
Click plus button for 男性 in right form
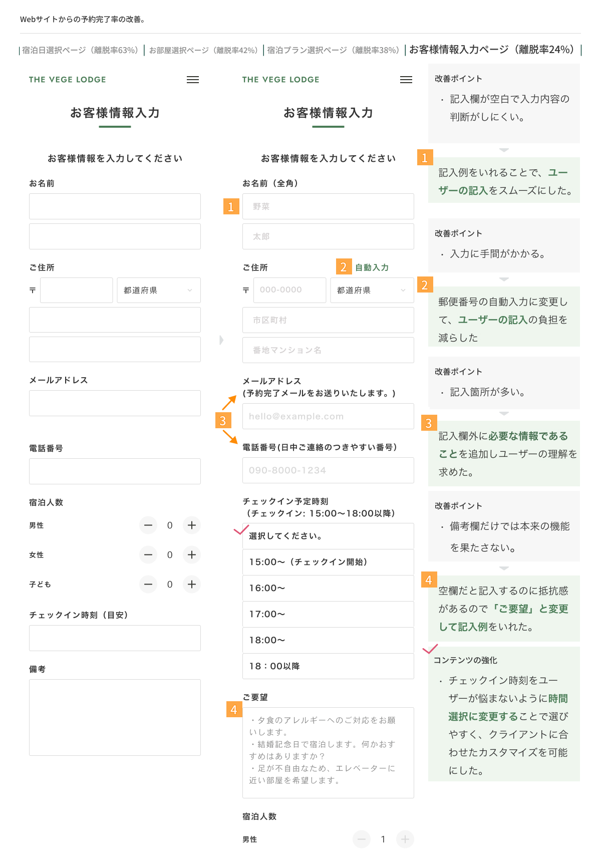click(x=405, y=839)
